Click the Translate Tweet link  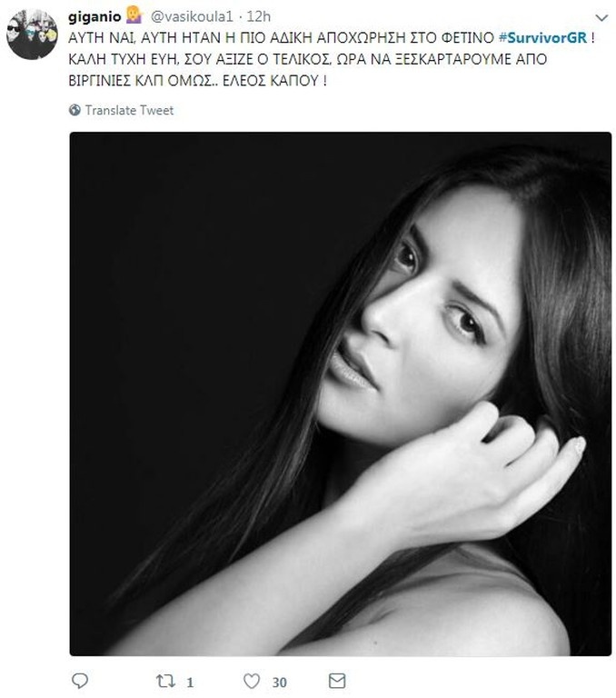tap(129, 110)
